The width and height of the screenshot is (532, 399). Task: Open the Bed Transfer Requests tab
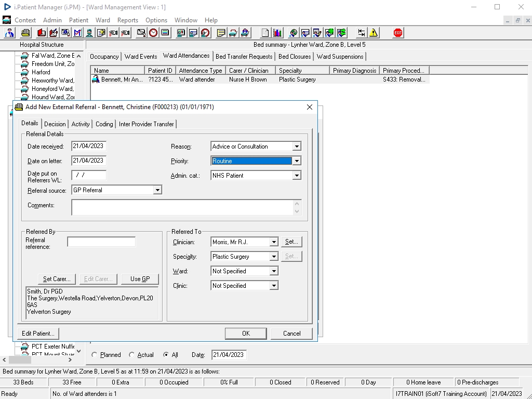point(244,57)
